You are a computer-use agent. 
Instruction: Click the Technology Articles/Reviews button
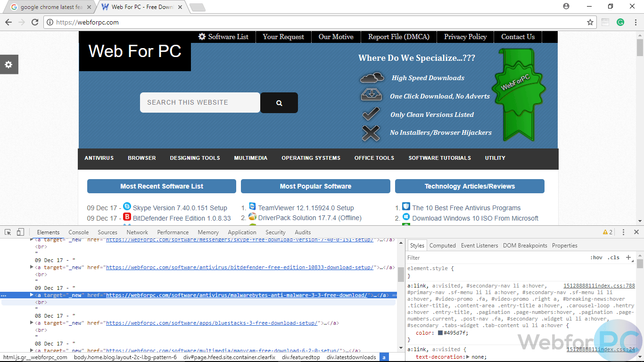tap(470, 186)
